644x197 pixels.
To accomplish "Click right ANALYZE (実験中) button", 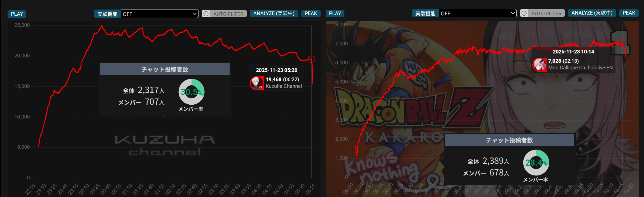I will point(592,13).
